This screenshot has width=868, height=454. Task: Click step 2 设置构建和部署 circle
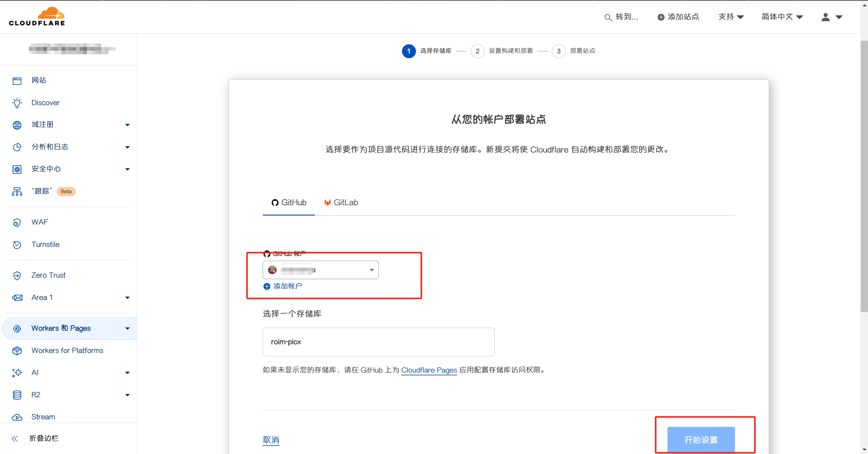tap(477, 51)
